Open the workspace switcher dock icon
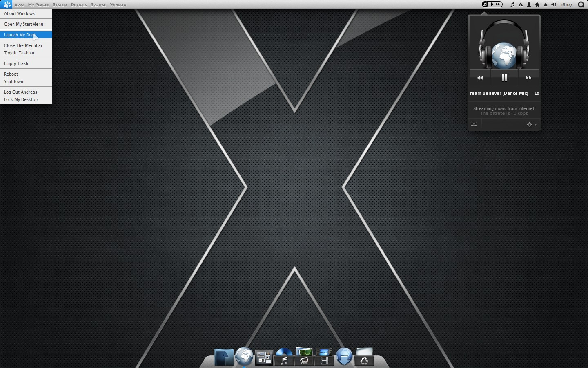The image size is (588, 368). (264, 358)
